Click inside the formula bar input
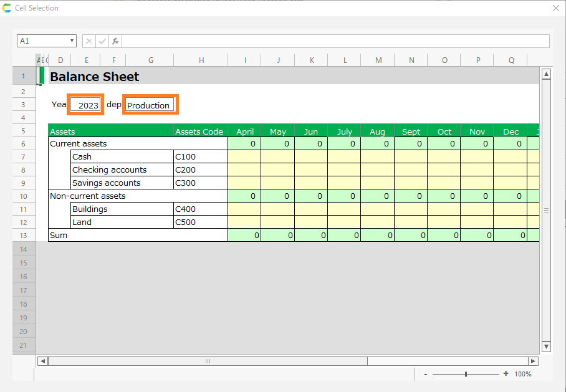The image size is (566, 392). point(335,41)
